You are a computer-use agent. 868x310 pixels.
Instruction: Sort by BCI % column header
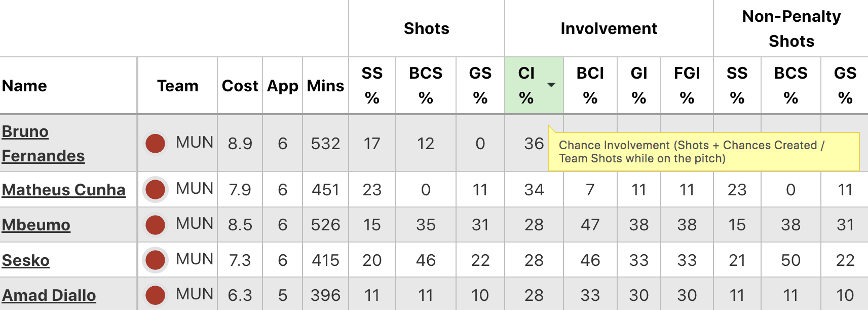tap(590, 85)
